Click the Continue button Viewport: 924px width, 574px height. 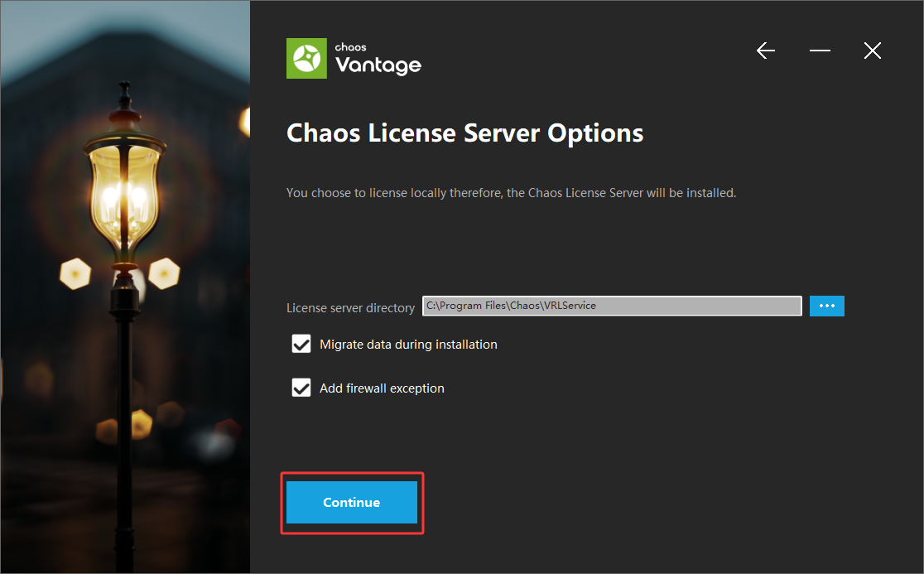pyautogui.click(x=351, y=502)
